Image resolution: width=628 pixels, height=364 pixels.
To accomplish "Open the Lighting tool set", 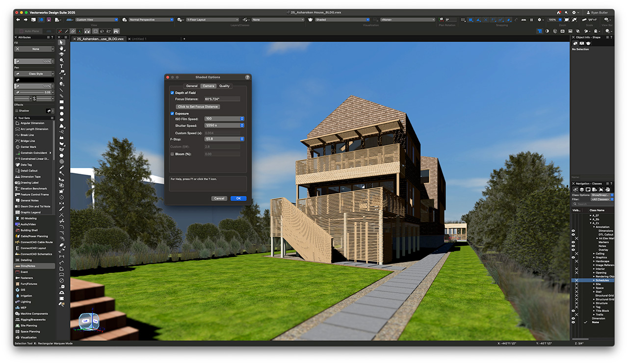I will point(26,302).
